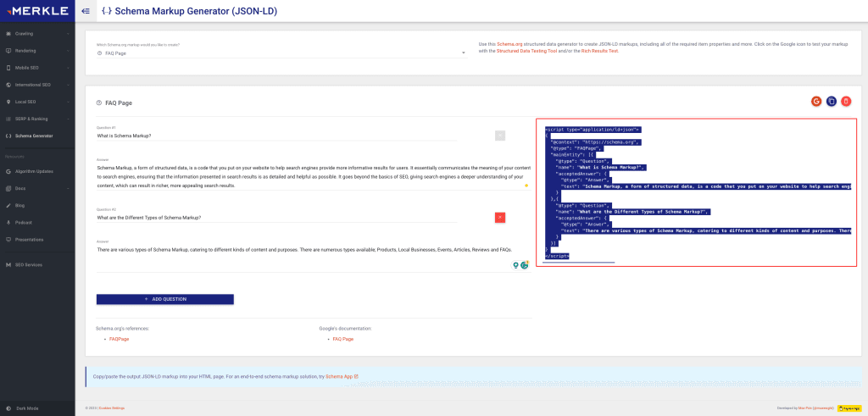Click the Blog pencil icon in sidebar
The height and width of the screenshot is (416, 868).
coord(8,206)
